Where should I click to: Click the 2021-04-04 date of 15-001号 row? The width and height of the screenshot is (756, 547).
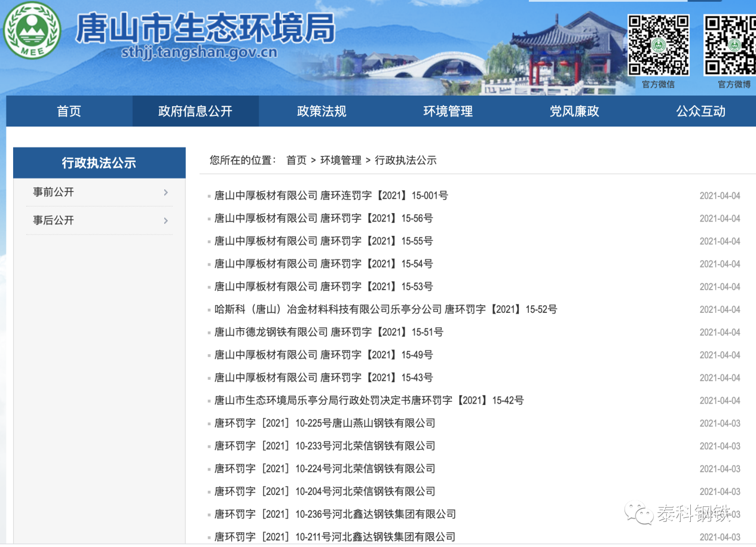720,196
